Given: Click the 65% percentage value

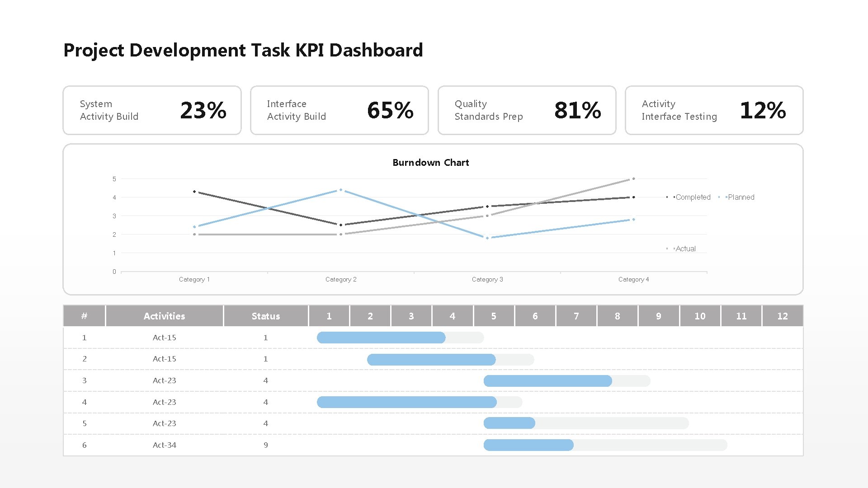Looking at the screenshot, I should coord(391,110).
